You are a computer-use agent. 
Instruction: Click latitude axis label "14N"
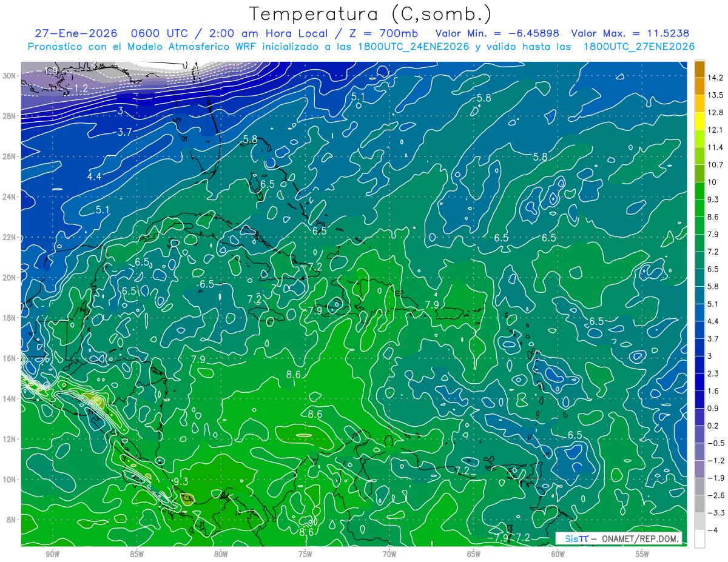point(9,398)
